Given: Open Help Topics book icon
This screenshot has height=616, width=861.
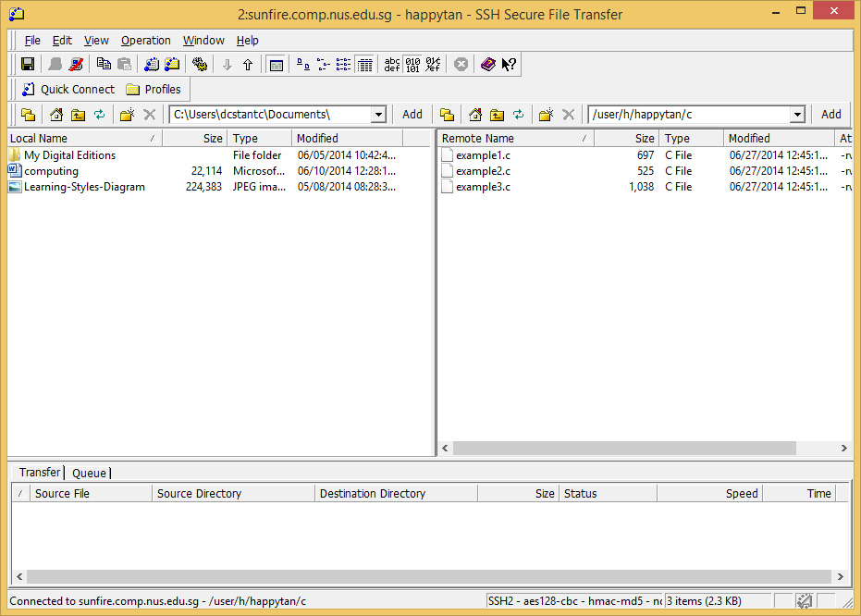Looking at the screenshot, I should point(488,64).
